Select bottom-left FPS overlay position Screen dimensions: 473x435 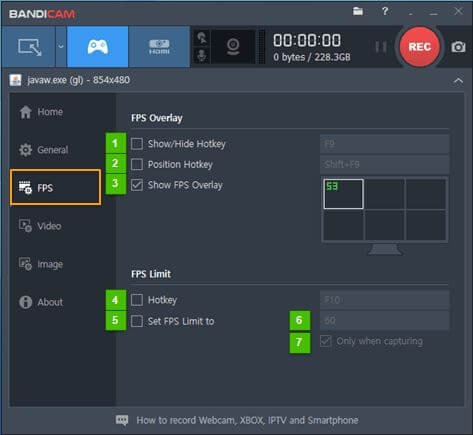(343, 225)
